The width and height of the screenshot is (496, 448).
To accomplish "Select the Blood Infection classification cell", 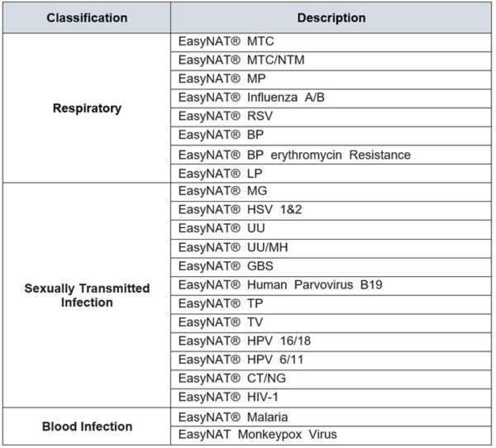I will [88, 427].
